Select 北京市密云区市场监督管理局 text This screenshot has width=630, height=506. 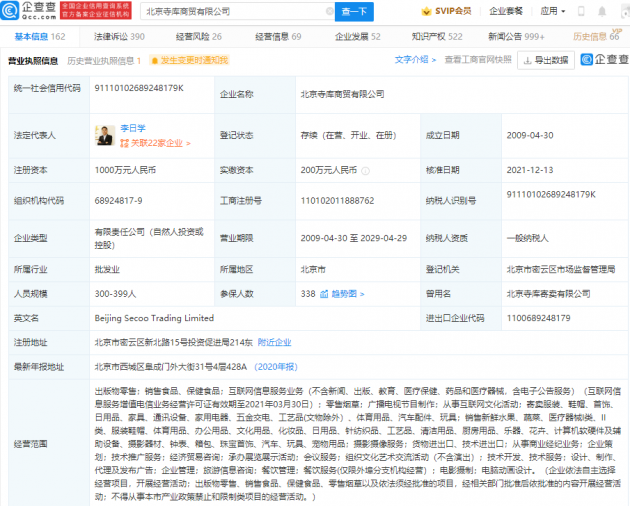click(561, 270)
